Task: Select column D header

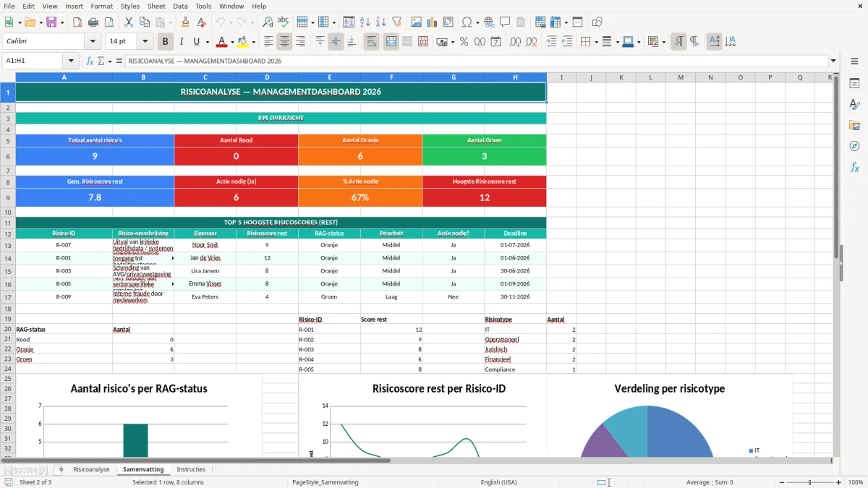Action: pos(267,77)
